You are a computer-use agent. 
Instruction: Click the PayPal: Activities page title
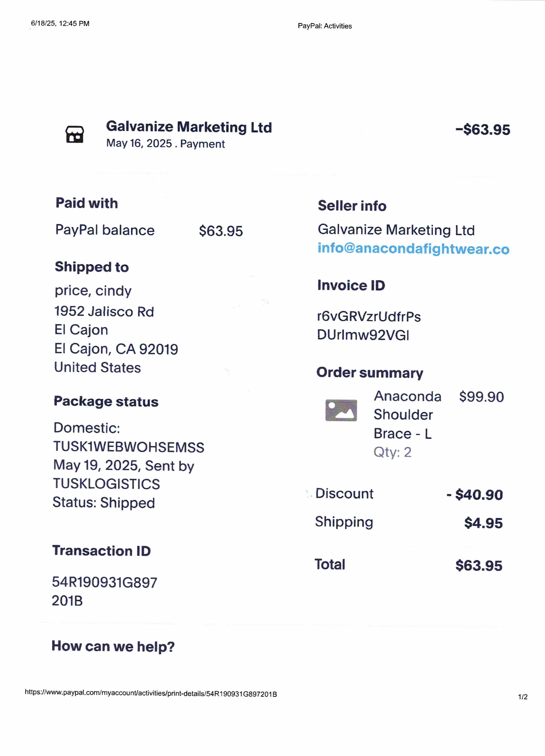(x=325, y=26)
